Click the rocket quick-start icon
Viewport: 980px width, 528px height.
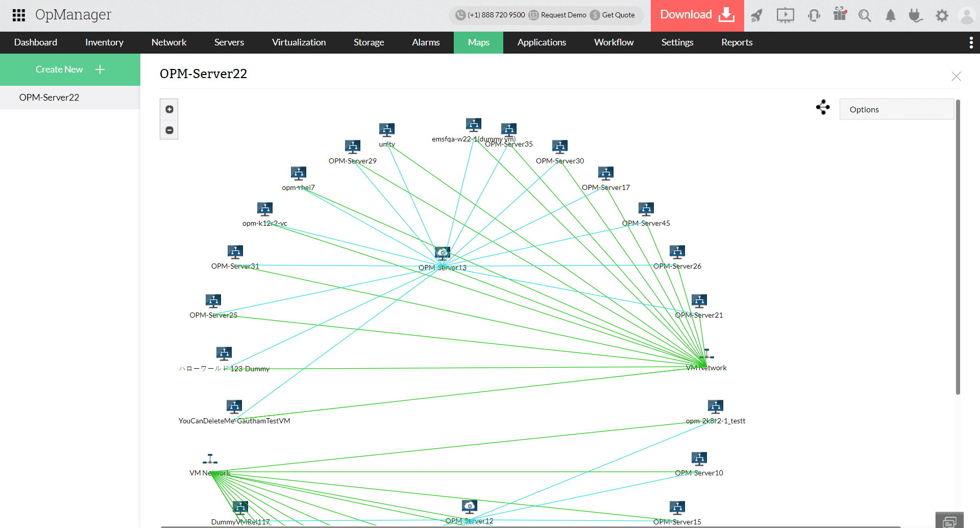(757, 16)
